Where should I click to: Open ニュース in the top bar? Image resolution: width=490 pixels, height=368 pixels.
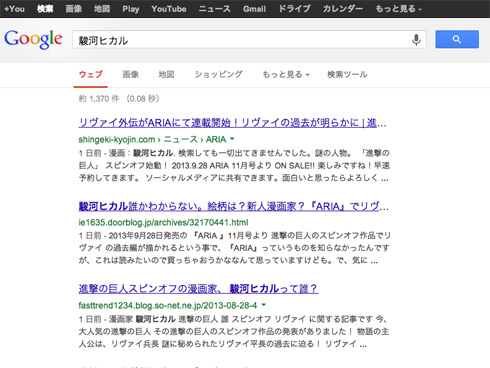(x=214, y=9)
